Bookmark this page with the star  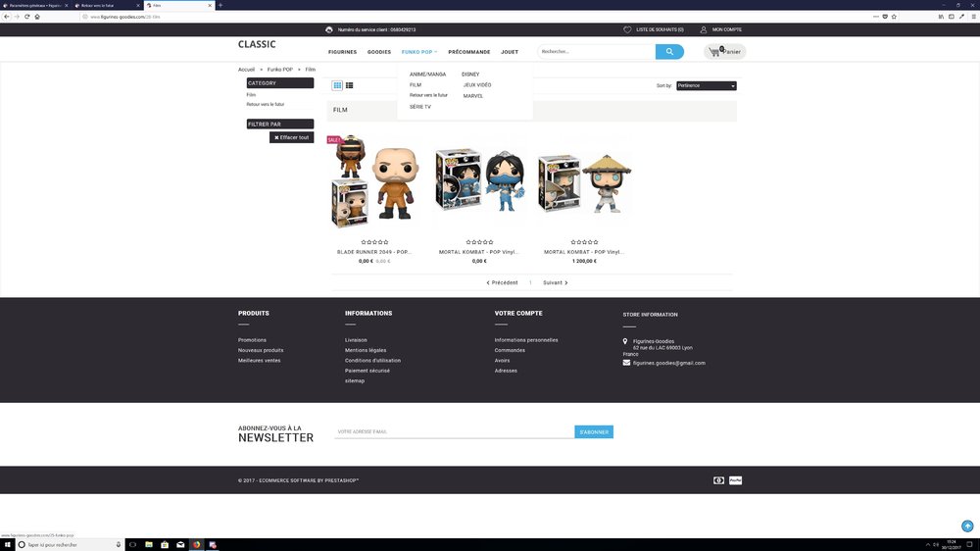(x=894, y=17)
